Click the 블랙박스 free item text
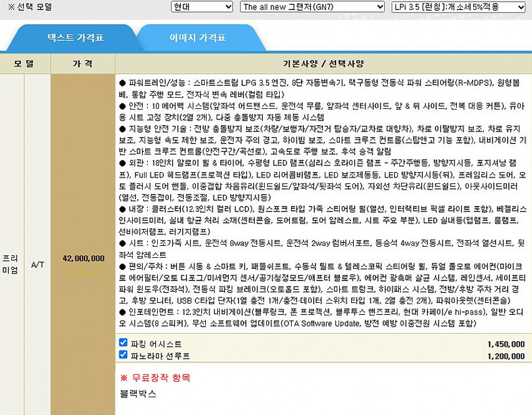 coord(138,394)
